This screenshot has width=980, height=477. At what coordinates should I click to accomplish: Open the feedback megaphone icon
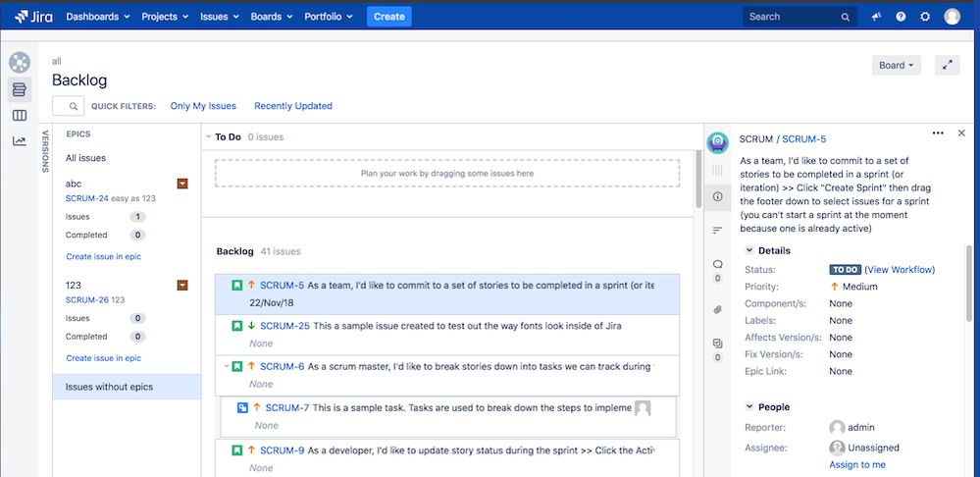pos(876,17)
